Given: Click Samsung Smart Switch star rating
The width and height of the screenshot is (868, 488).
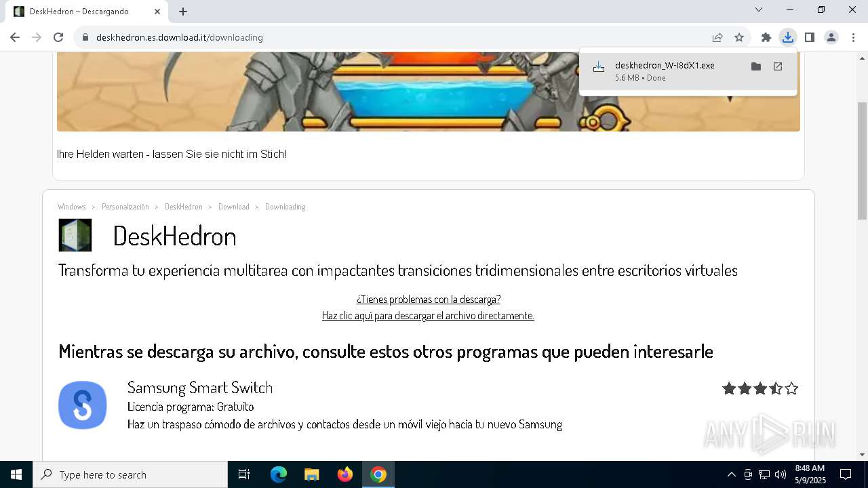Looking at the screenshot, I should tap(760, 388).
